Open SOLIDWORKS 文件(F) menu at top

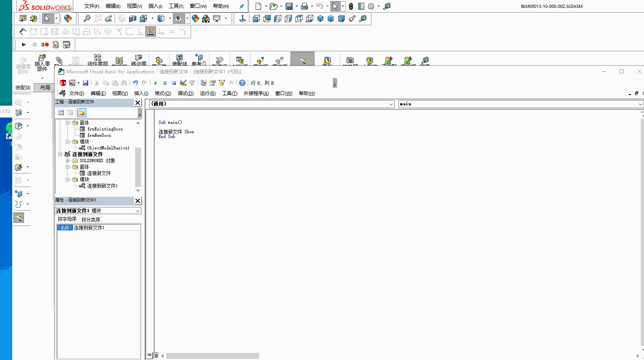coord(92,6)
